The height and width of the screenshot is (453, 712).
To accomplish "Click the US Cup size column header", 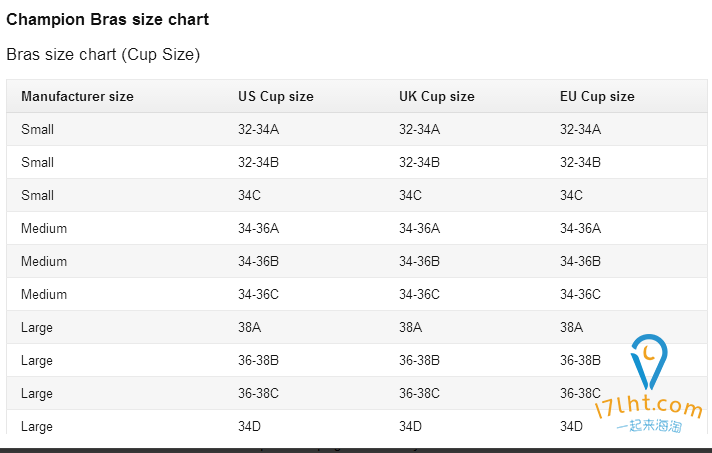I will (276, 96).
